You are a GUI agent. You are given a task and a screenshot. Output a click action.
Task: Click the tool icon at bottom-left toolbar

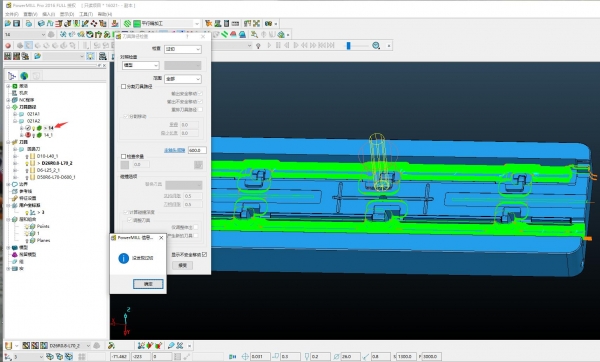(x=8, y=346)
